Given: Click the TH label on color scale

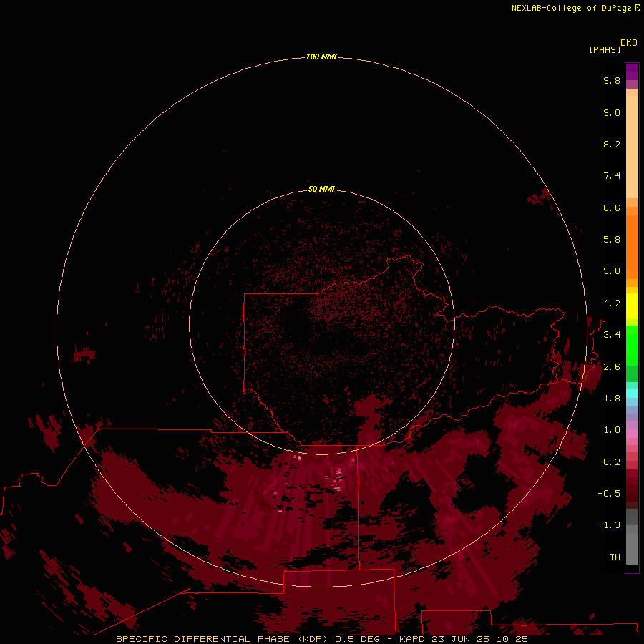Looking at the screenshot, I should 615,557.
